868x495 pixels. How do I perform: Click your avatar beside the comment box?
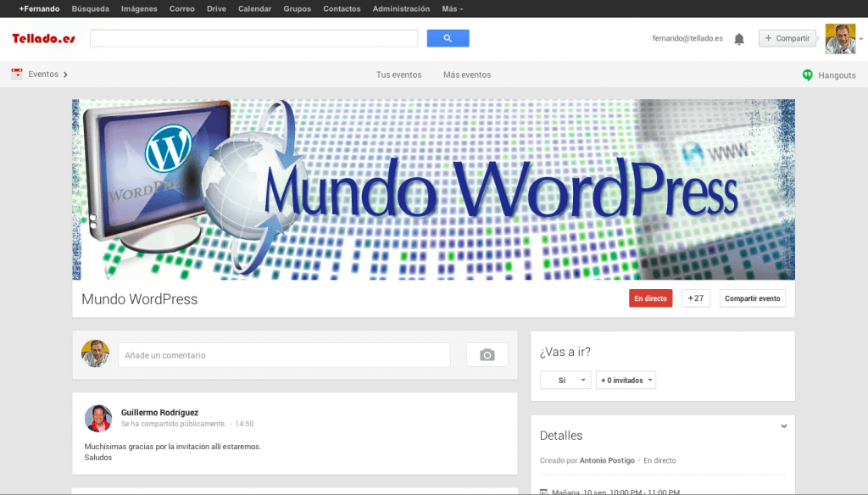pos(95,353)
